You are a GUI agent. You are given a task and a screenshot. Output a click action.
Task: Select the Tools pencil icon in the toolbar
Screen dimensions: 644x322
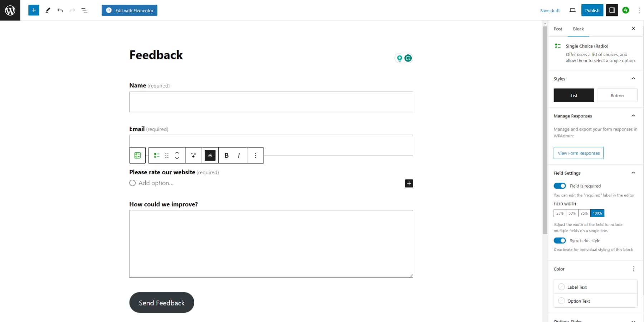point(48,10)
